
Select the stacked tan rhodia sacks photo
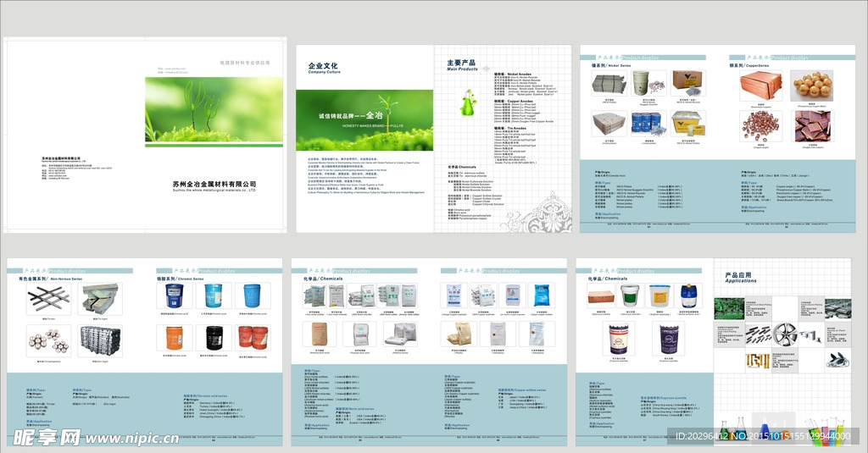[458, 334]
